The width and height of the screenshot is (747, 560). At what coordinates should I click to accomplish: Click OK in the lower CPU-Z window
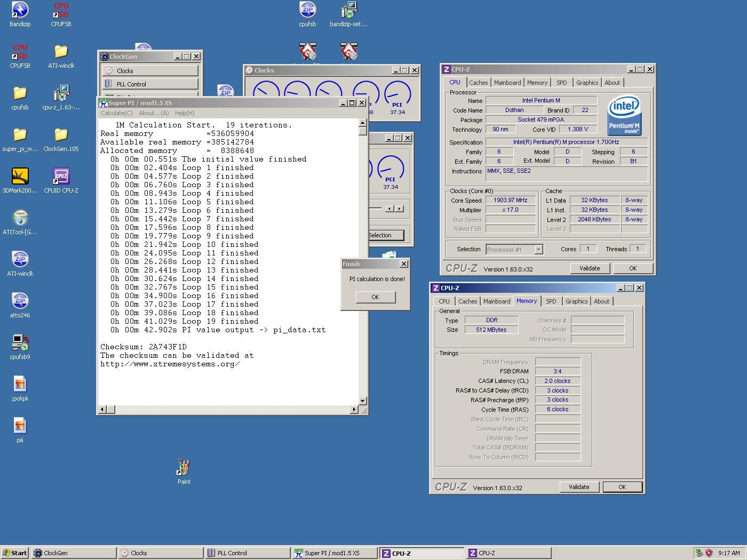click(x=622, y=487)
